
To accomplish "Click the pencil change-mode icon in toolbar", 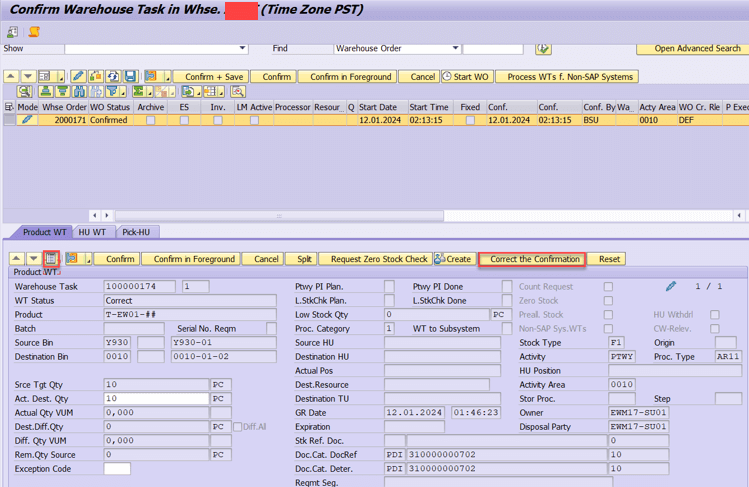I will [78, 77].
